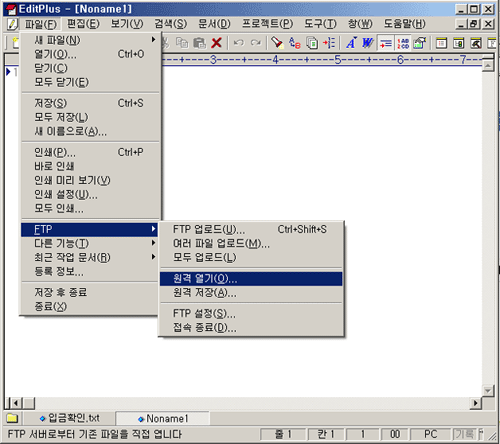Click the blue Font A icon
This screenshot has height=444, width=500.
[351, 43]
